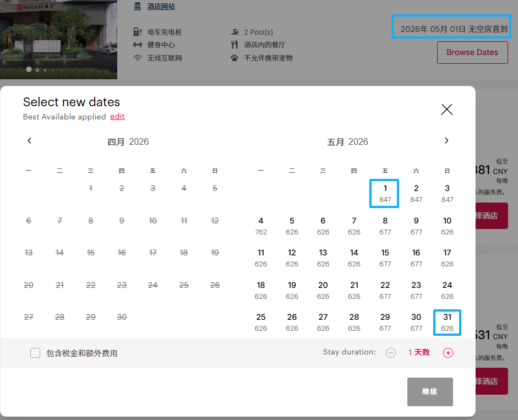Image resolution: width=518 pixels, height=420 pixels.
Task: Close the Select new dates dialog
Action: click(446, 110)
